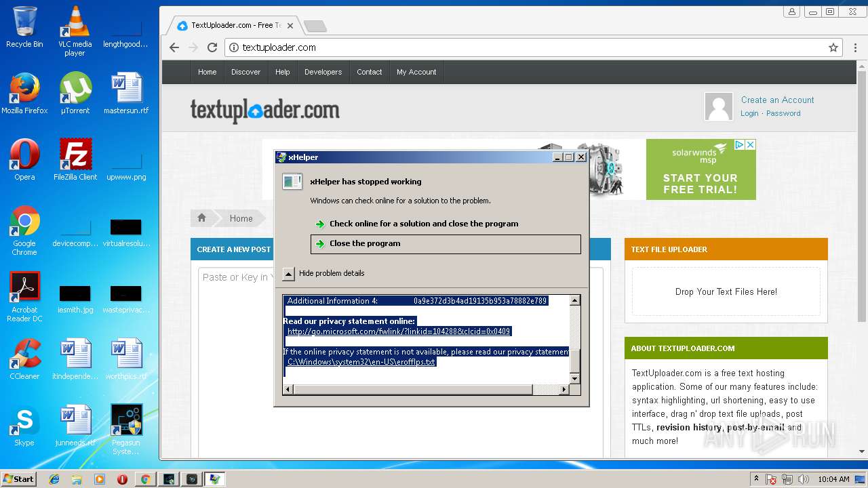868x488 pixels.
Task: Select the virtualresolu... desktop file
Action: 126,233
